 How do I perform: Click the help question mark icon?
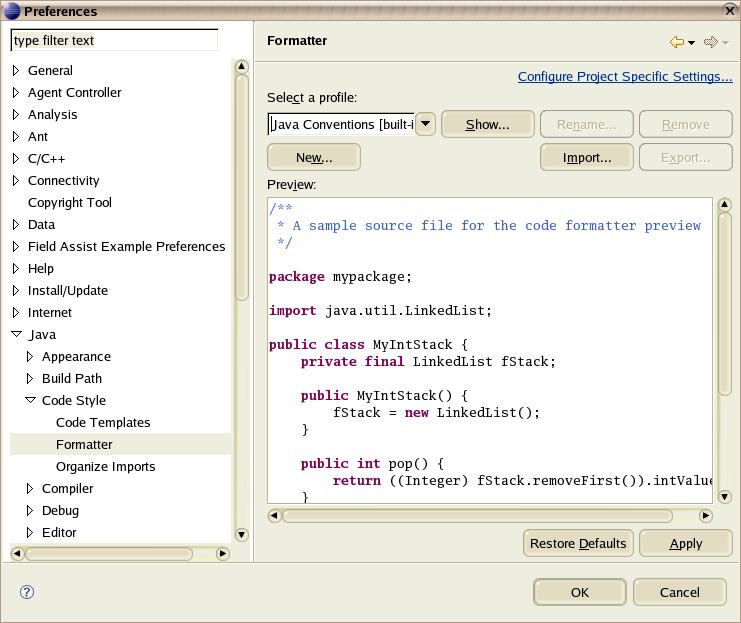coord(27,592)
